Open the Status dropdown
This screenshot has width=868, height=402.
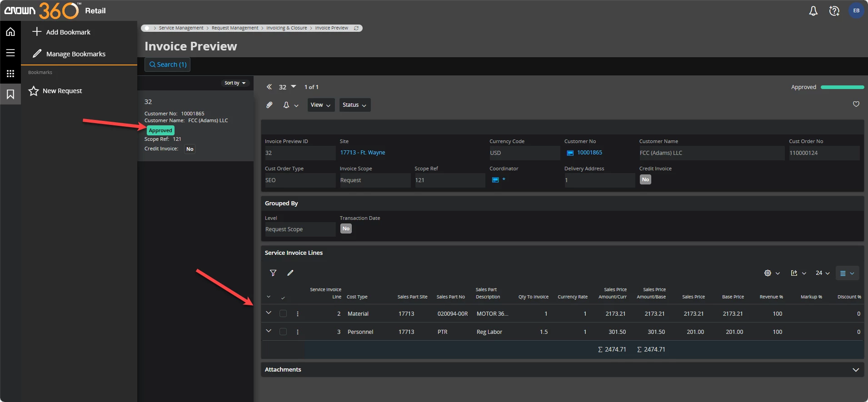354,105
